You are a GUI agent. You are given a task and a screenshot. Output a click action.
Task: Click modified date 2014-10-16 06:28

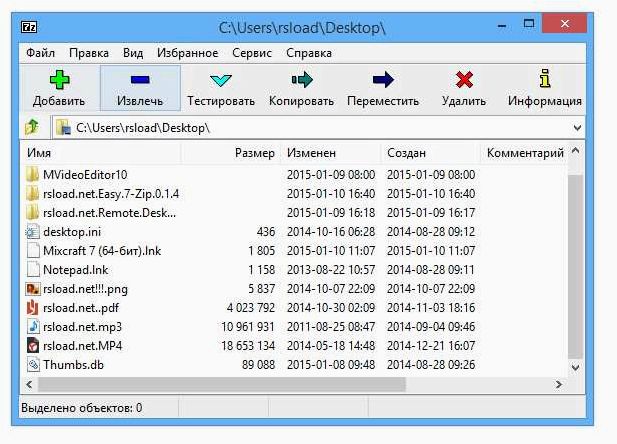(x=331, y=232)
